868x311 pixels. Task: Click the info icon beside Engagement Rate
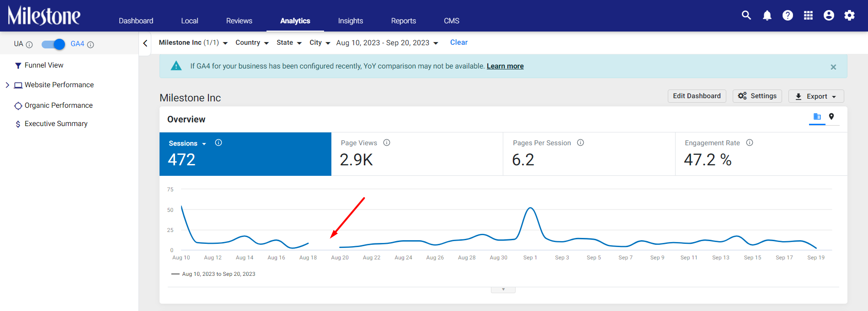750,142
